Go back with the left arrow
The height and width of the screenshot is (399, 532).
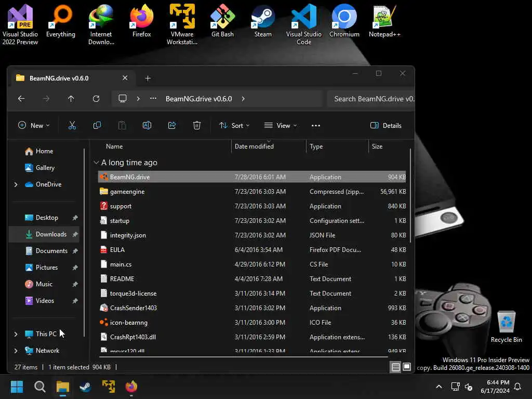point(21,99)
